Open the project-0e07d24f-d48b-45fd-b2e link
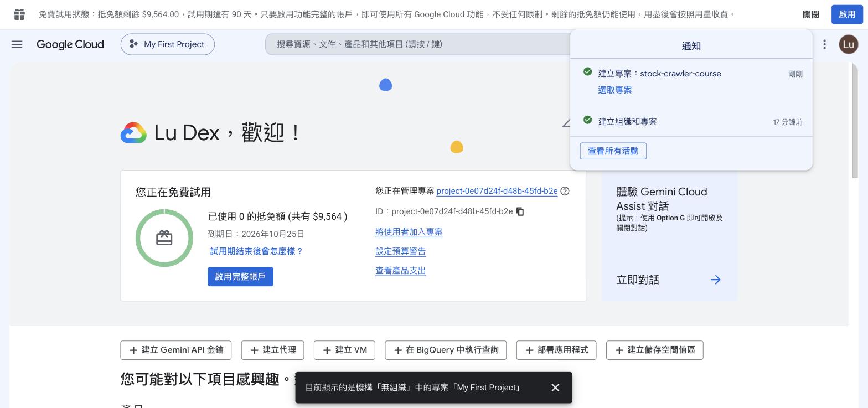This screenshot has height=408, width=868. click(x=497, y=191)
